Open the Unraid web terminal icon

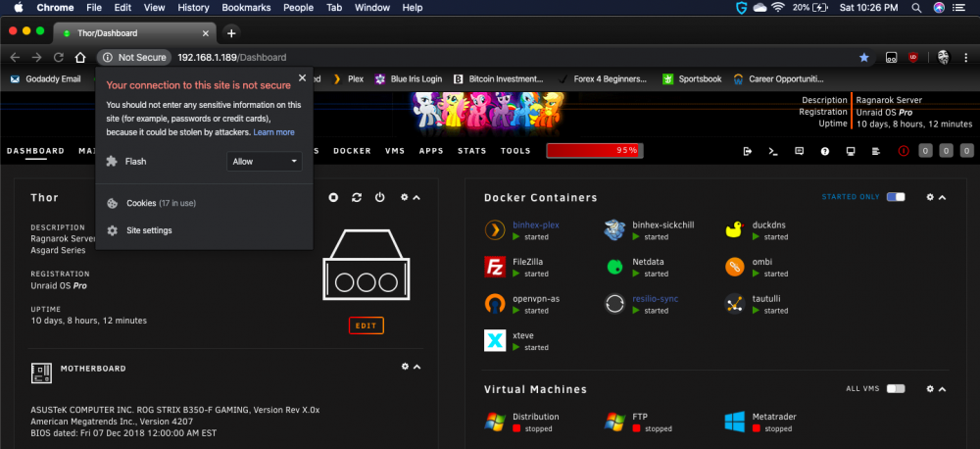coord(773,151)
